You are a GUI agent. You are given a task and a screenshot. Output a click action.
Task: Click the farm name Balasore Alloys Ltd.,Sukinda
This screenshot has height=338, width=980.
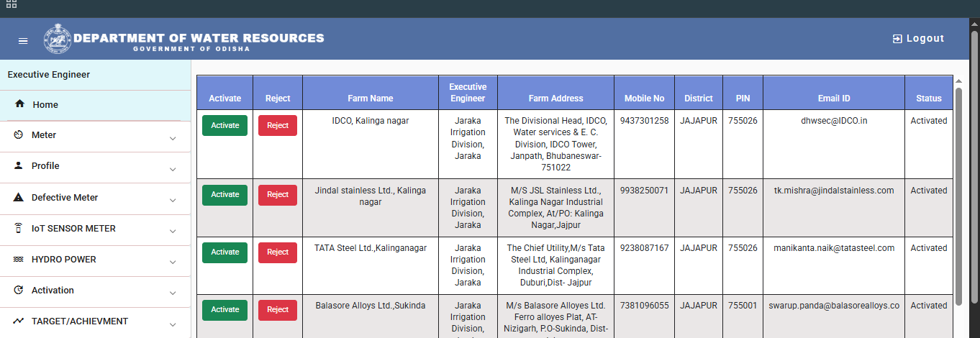tap(371, 306)
